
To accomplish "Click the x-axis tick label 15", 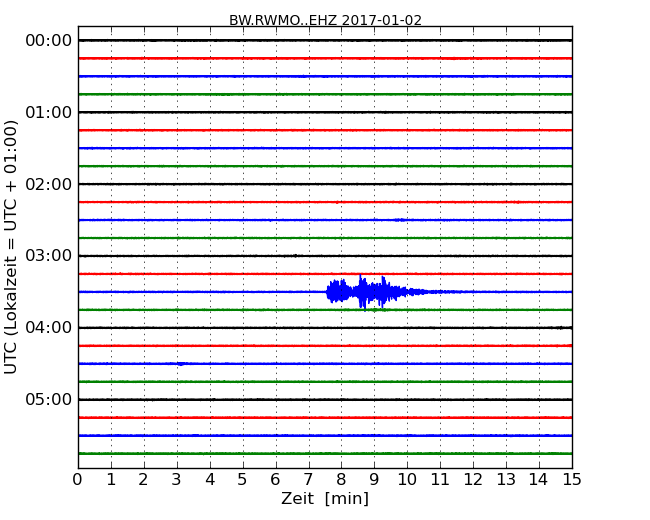I will coord(572,480).
